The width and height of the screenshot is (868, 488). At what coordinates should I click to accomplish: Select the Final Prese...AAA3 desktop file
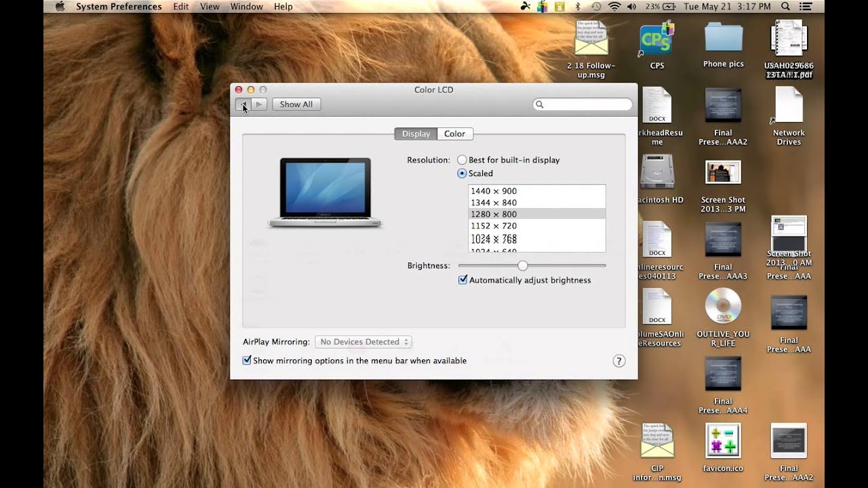coord(723,240)
